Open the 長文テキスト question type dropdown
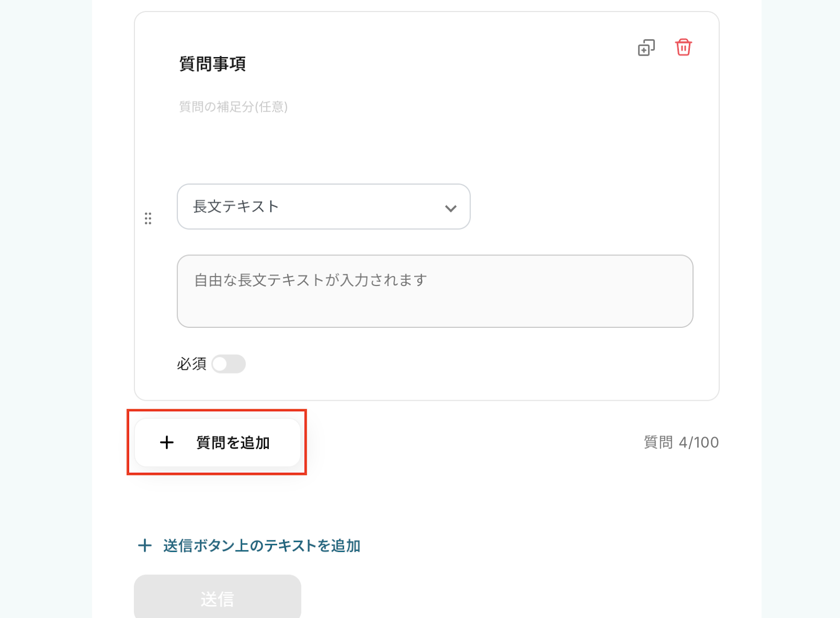Screen dimensions: 840x618 [323, 207]
